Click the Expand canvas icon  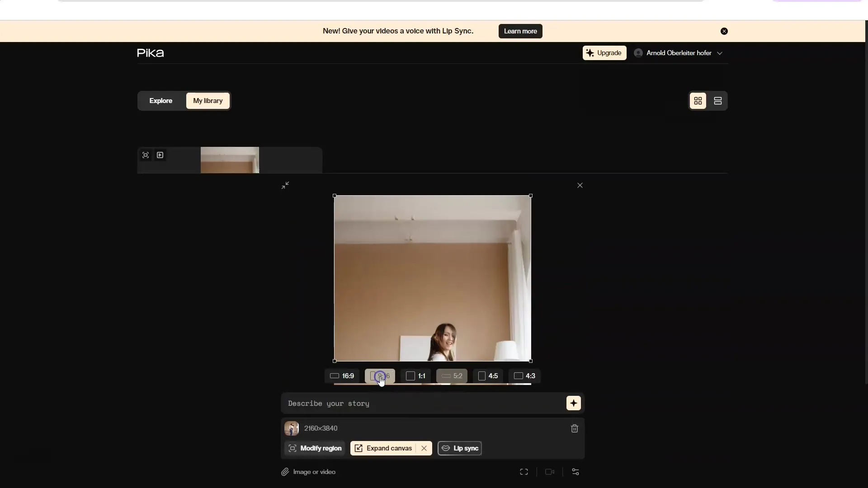pos(359,447)
